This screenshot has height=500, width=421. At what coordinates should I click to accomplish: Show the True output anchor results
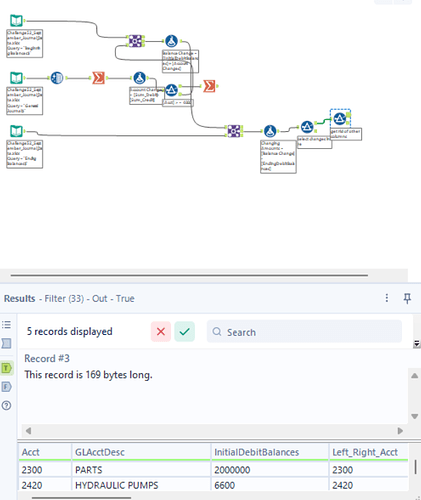click(x=6, y=368)
